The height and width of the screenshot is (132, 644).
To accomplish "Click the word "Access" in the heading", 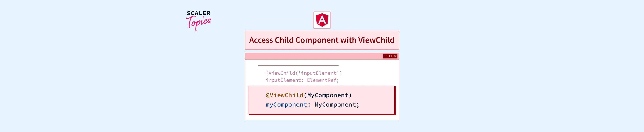I will coord(261,40).
